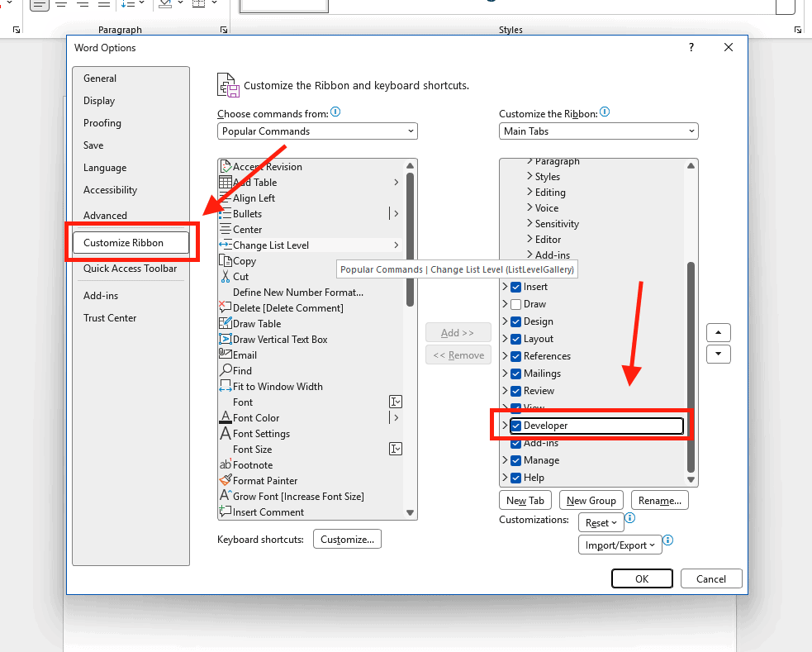Expand the Mailings tab node
The image size is (812, 652).
point(505,373)
